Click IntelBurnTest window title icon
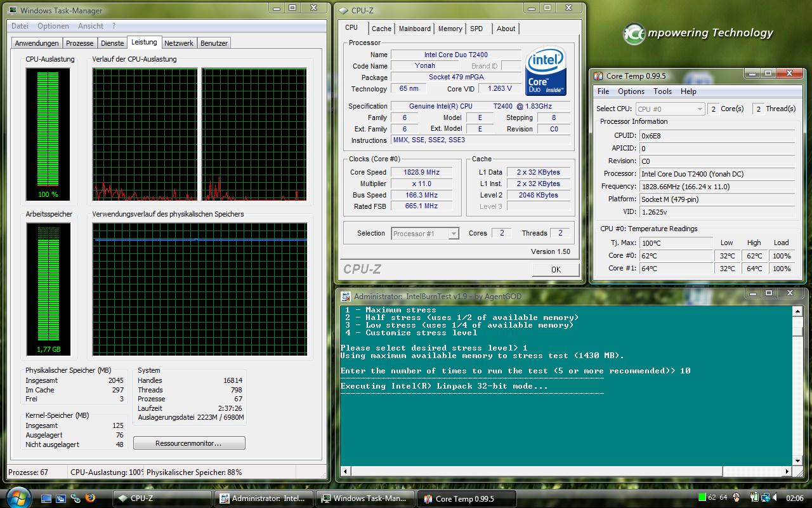The height and width of the screenshot is (508, 812). click(346, 296)
